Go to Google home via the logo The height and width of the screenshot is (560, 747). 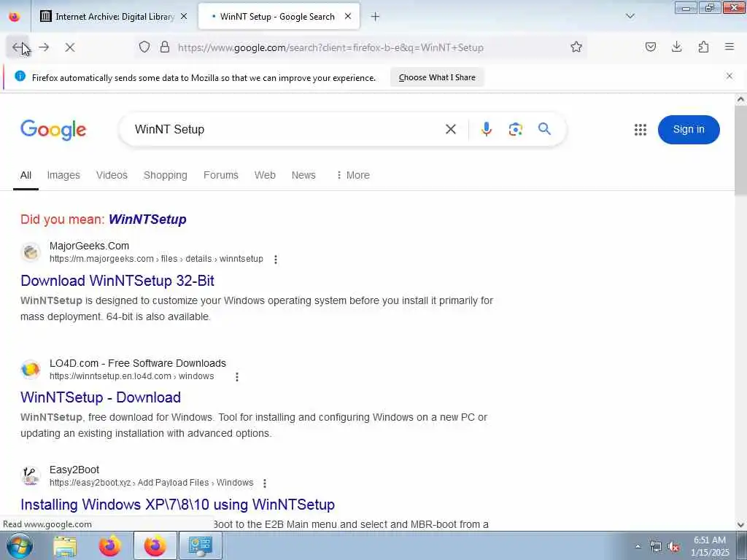coord(53,130)
